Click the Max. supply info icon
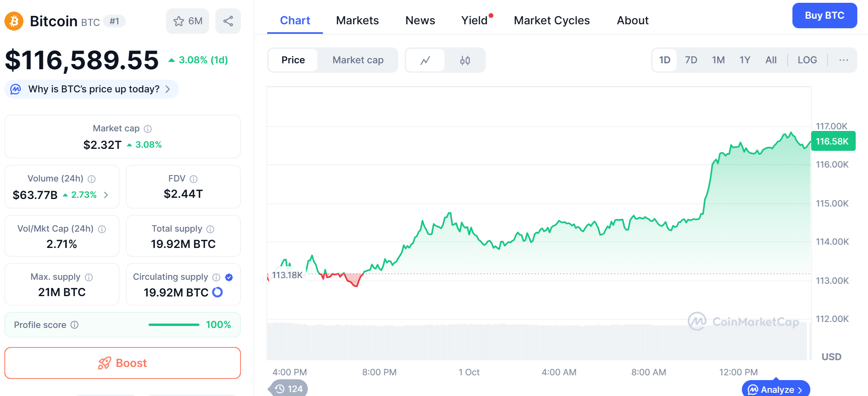868x396 pixels. (x=89, y=277)
